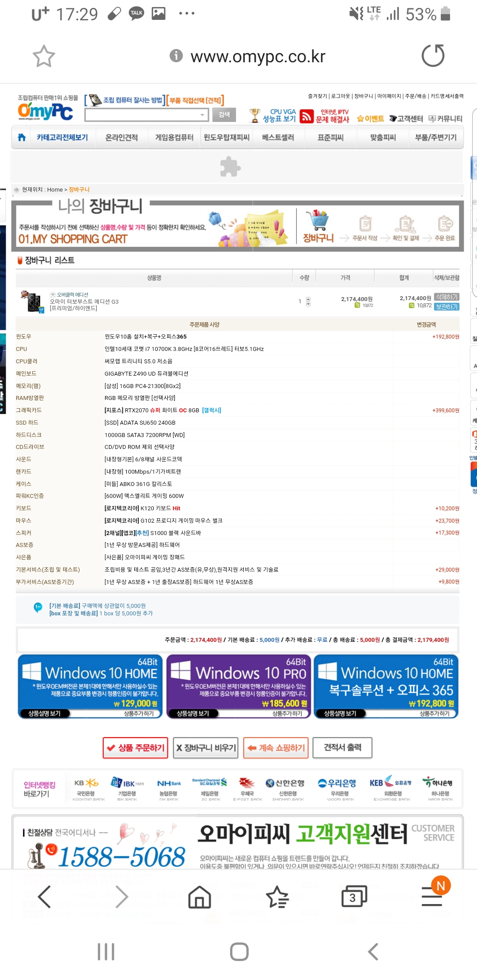The width and height of the screenshot is (477, 980).
Task: Tap the 주문 완료 step icon
Action: click(445, 228)
